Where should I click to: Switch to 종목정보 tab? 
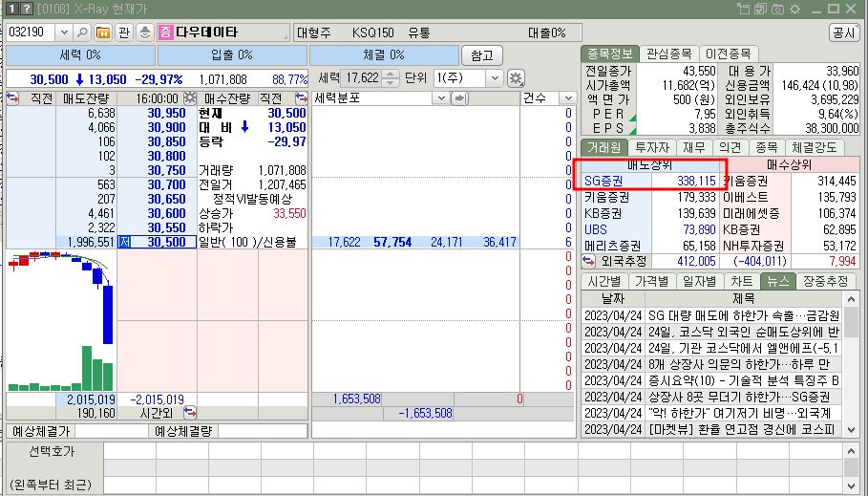coord(609,54)
